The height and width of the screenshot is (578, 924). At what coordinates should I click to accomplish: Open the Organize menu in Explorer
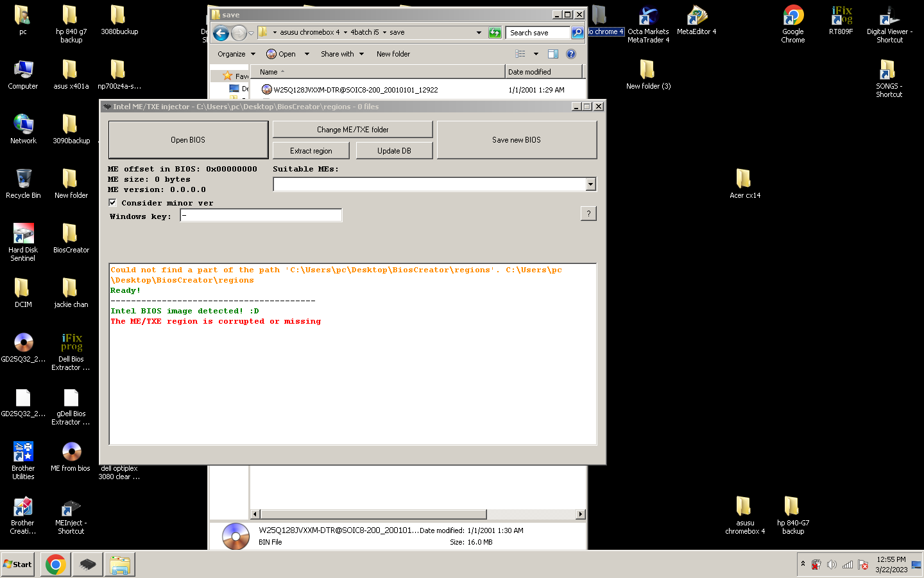[x=235, y=54]
